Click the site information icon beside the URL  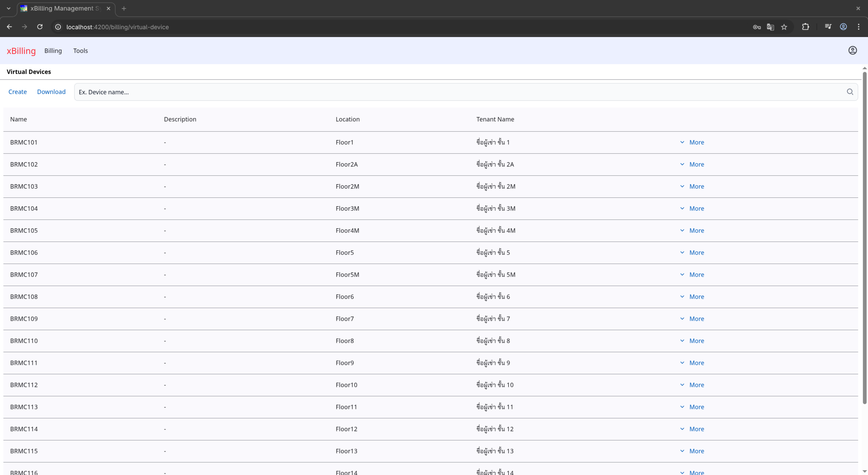pyautogui.click(x=58, y=27)
